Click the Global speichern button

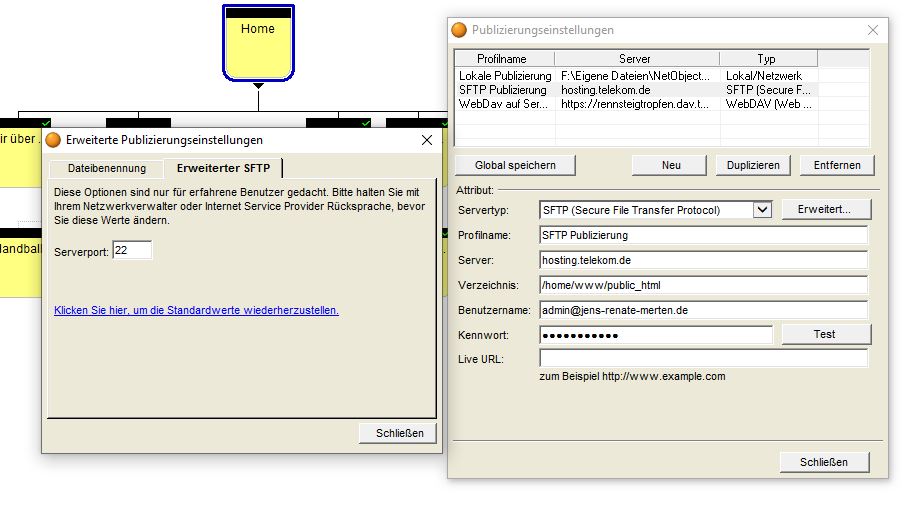coord(515,165)
